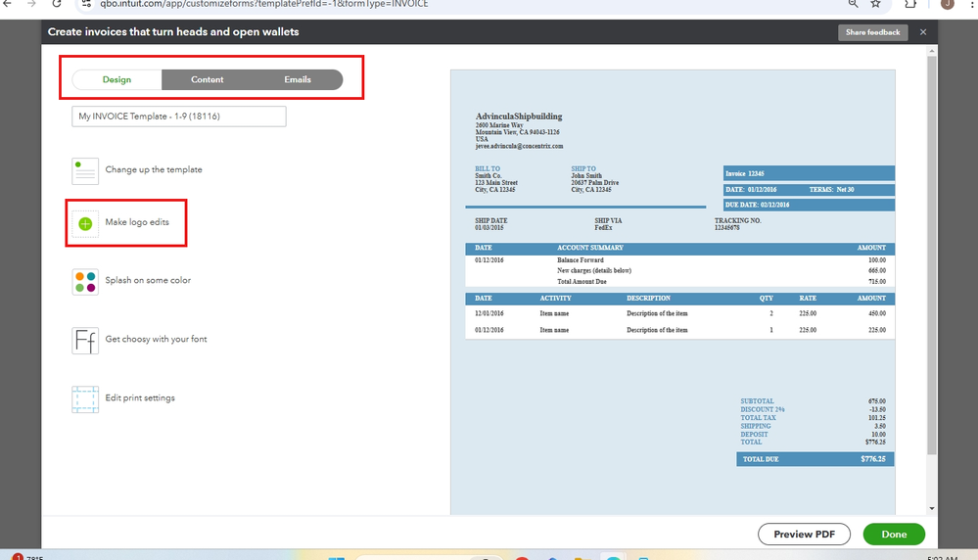Open the browser extensions icon
The height and width of the screenshot is (560, 978).
[x=910, y=4]
